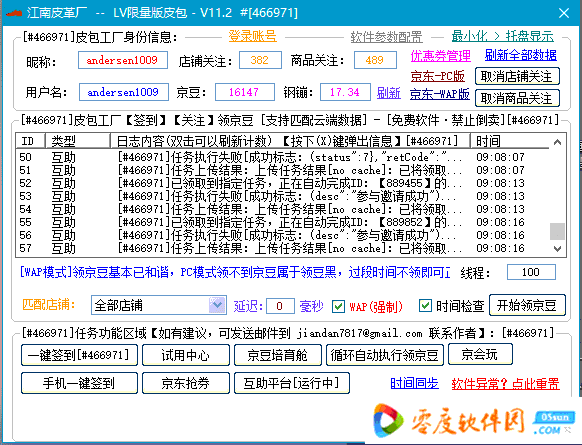Open 软件参数配置 settings link
582x445 pixels.
[386, 37]
